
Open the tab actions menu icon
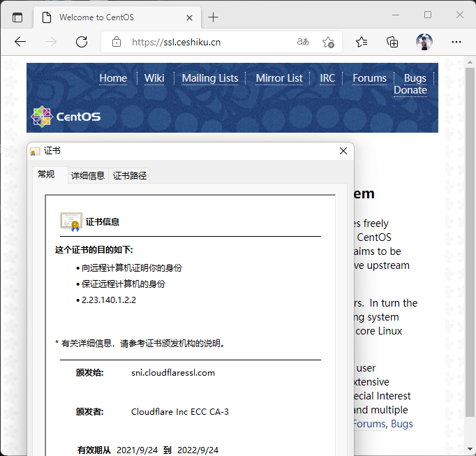pos(17,17)
